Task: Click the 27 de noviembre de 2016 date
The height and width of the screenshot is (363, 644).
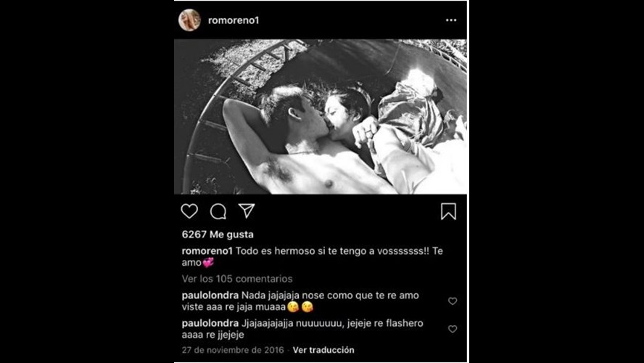Action: [233, 350]
